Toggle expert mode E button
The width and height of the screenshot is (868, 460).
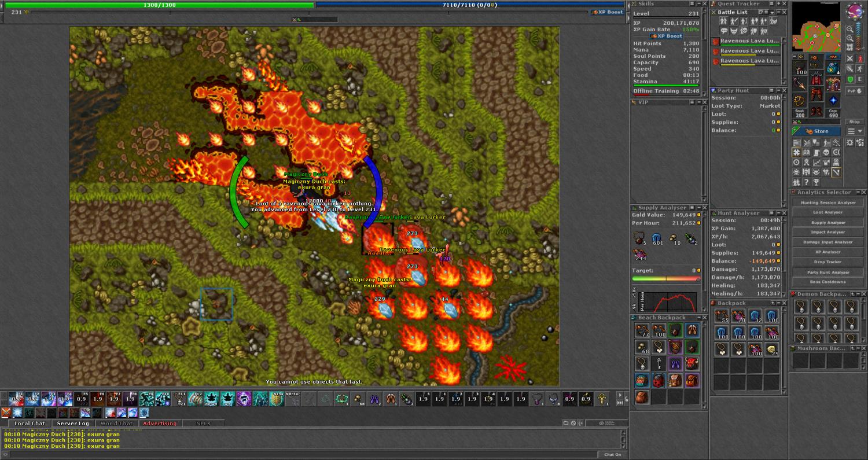860,79
